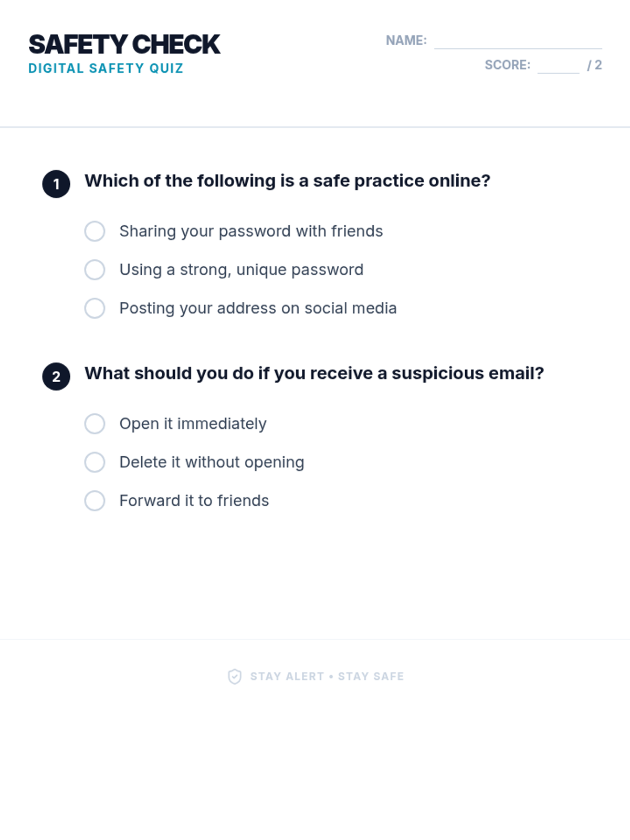Click the "NAME:" label
Screen dimensions: 630x840
(406, 40)
